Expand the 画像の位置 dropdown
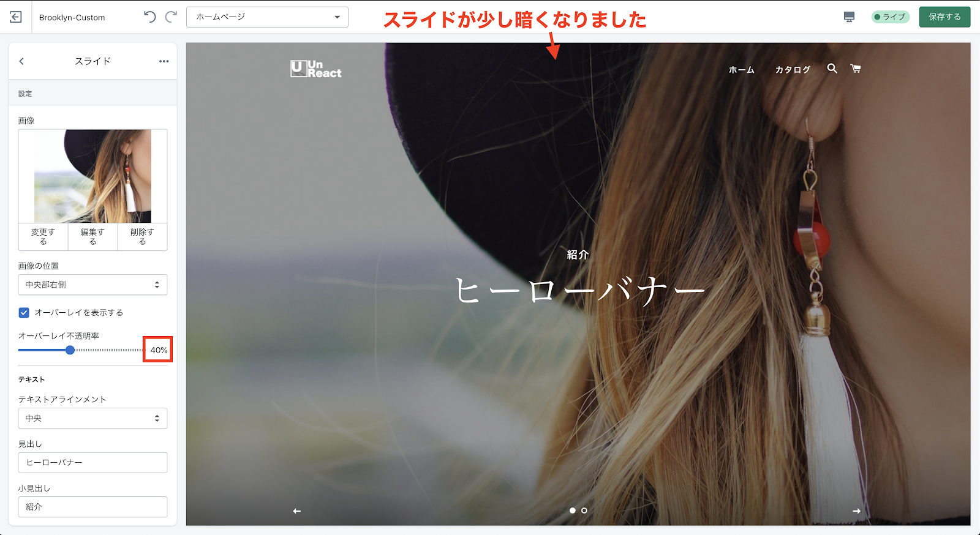Image resolution: width=980 pixels, height=535 pixels. pyautogui.click(x=92, y=285)
